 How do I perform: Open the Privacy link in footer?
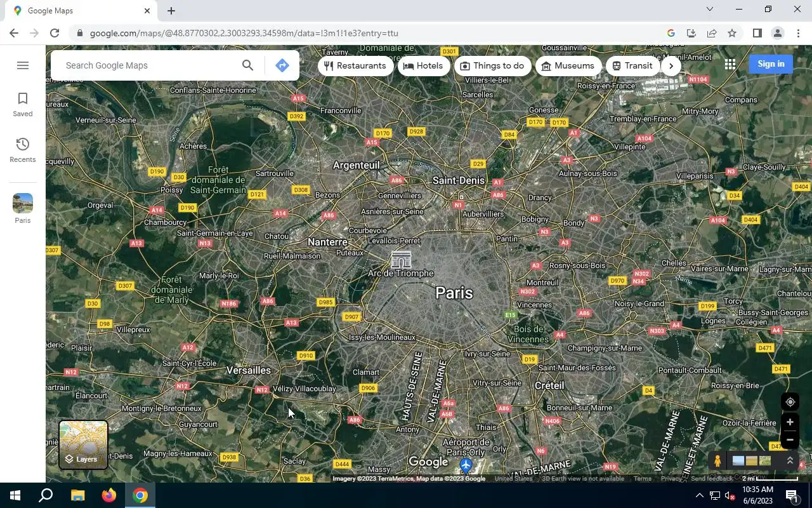coord(671,479)
